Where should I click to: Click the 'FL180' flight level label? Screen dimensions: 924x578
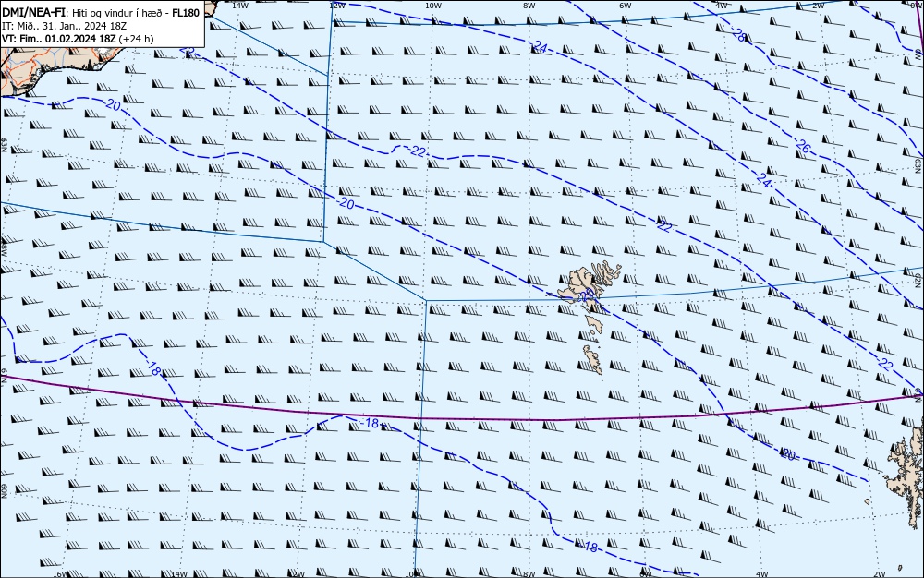(x=186, y=13)
